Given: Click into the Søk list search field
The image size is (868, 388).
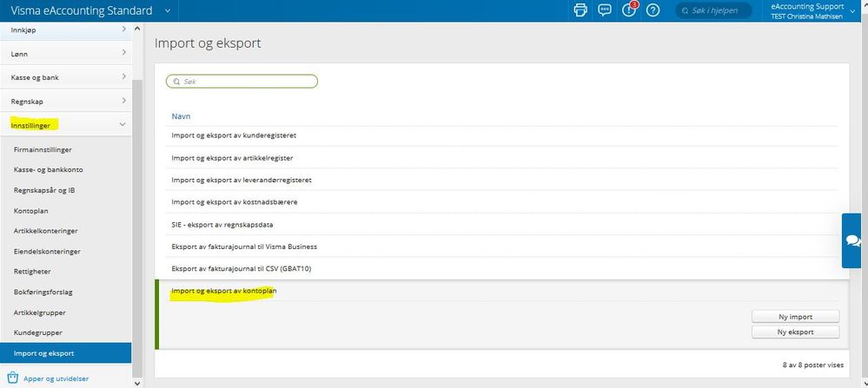Looking at the screenshot, I should tap(242, 82).
